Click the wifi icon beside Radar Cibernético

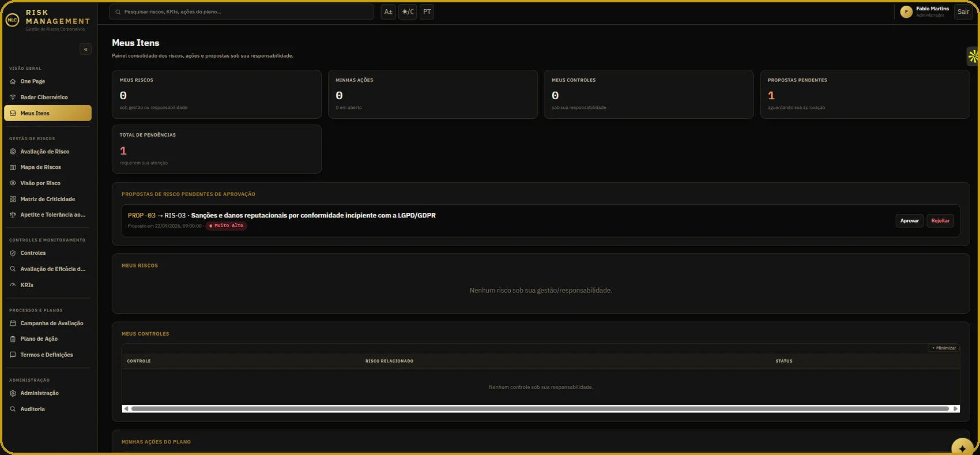click(x=13, y=97)
